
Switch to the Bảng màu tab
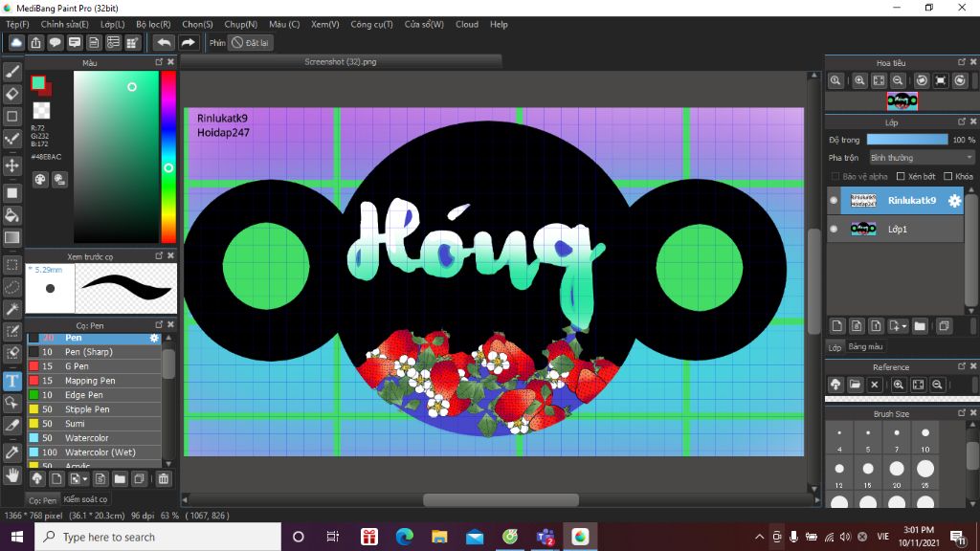tap(865, 346)
